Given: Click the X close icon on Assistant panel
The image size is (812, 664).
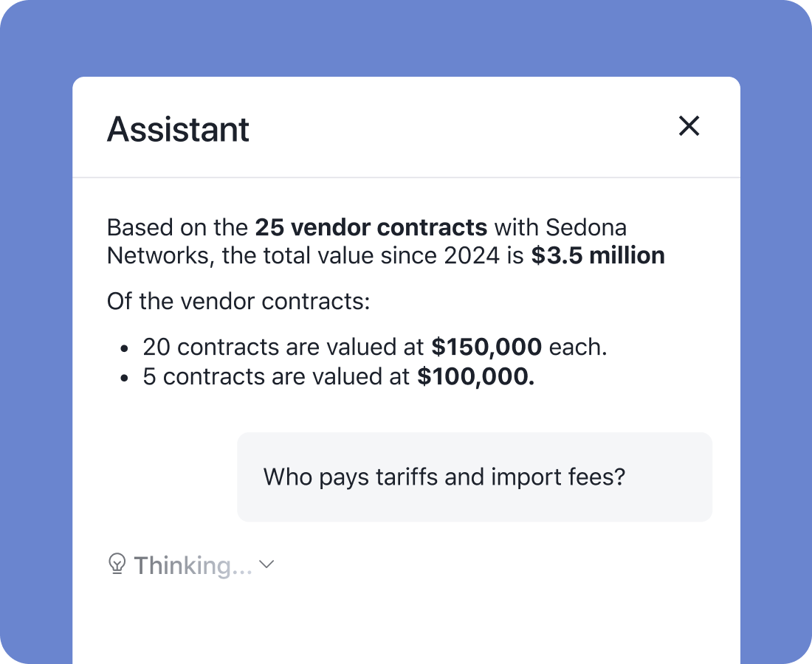Looking at the screenshot, I should 689,126.
